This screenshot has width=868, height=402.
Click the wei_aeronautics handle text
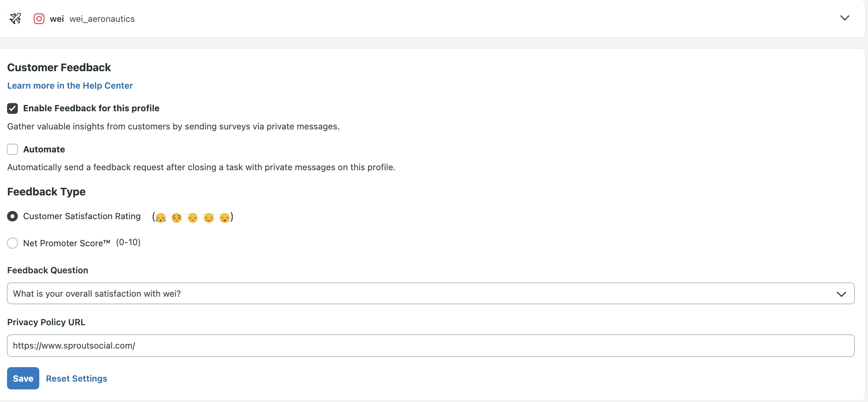coord(102,19)
